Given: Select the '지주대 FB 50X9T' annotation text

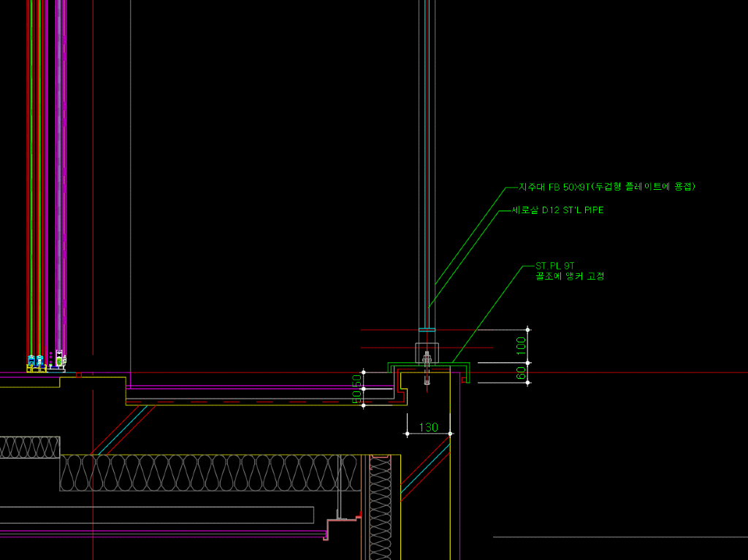Looking at the screenshot, I should pos(606,187).
